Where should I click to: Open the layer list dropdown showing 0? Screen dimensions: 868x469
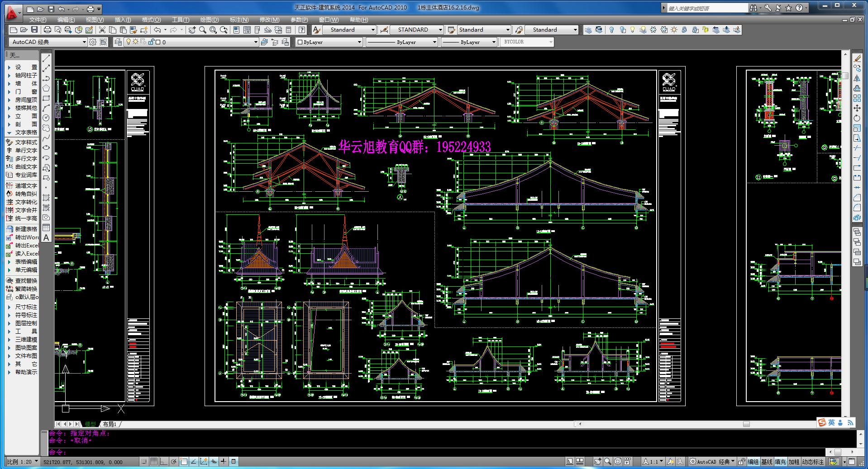pyautogui.click(x=255, y=42)
